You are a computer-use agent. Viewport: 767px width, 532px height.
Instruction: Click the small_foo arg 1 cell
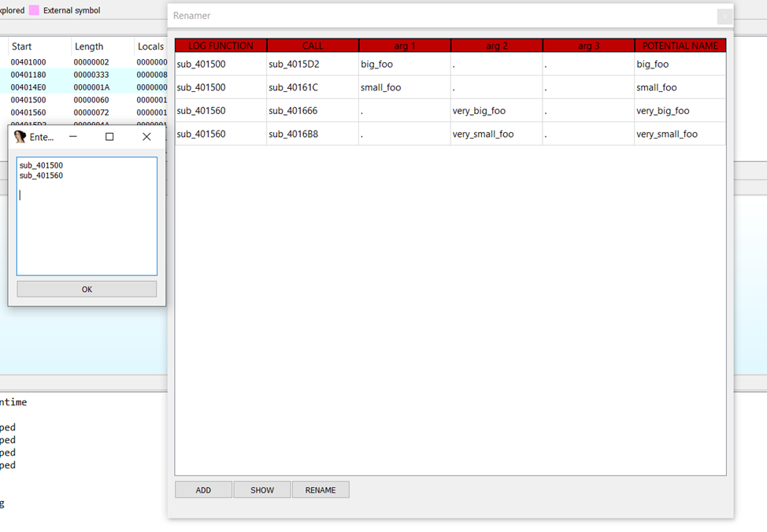[x=405, y=87]
